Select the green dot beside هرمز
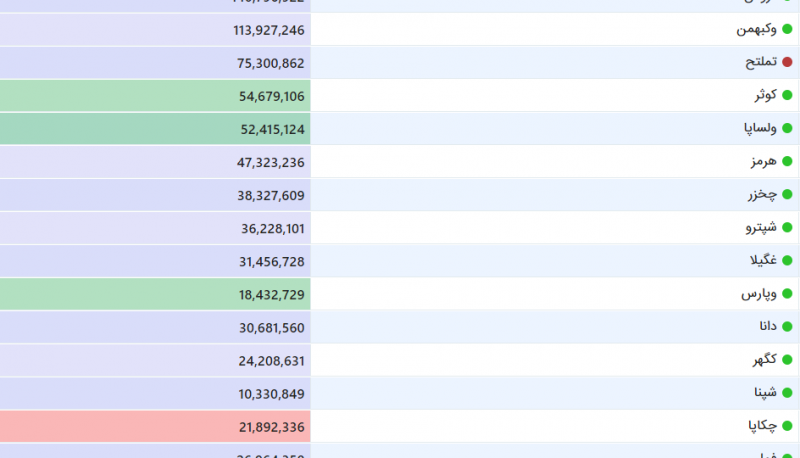The height and width of the screenshot is (458, 800). (x=787, y=161)
